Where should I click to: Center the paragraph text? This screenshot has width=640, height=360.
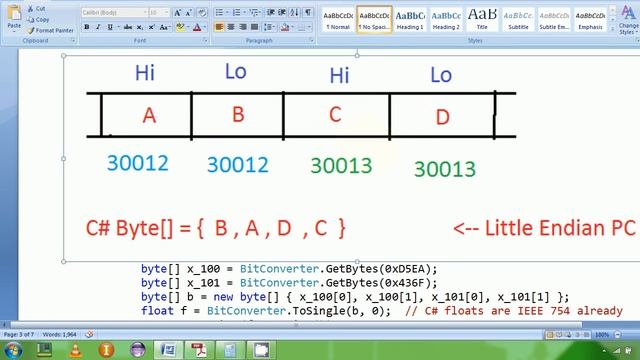pyautogui.click(x=231, y=27)
